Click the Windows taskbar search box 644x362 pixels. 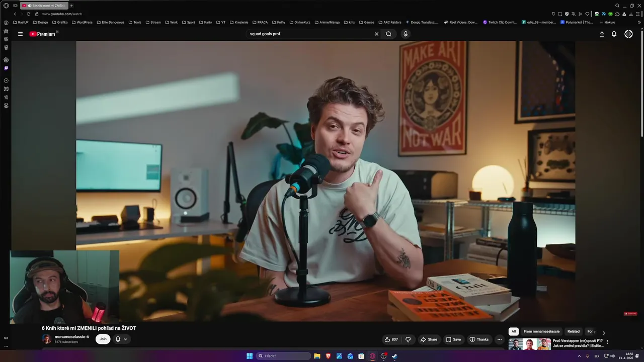coord(283,356)
